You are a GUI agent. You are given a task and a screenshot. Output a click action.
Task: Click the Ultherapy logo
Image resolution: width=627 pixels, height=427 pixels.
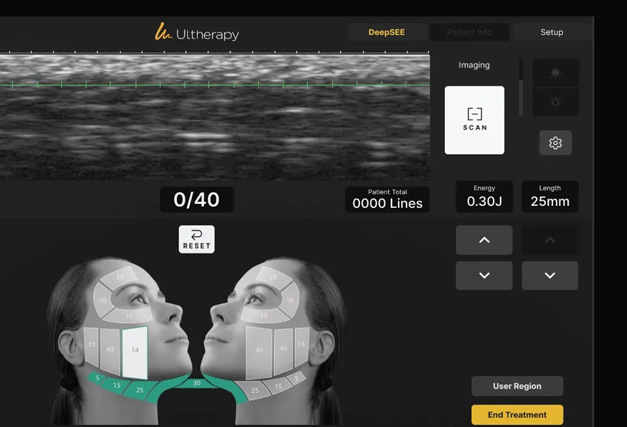[x=197, y=32]
